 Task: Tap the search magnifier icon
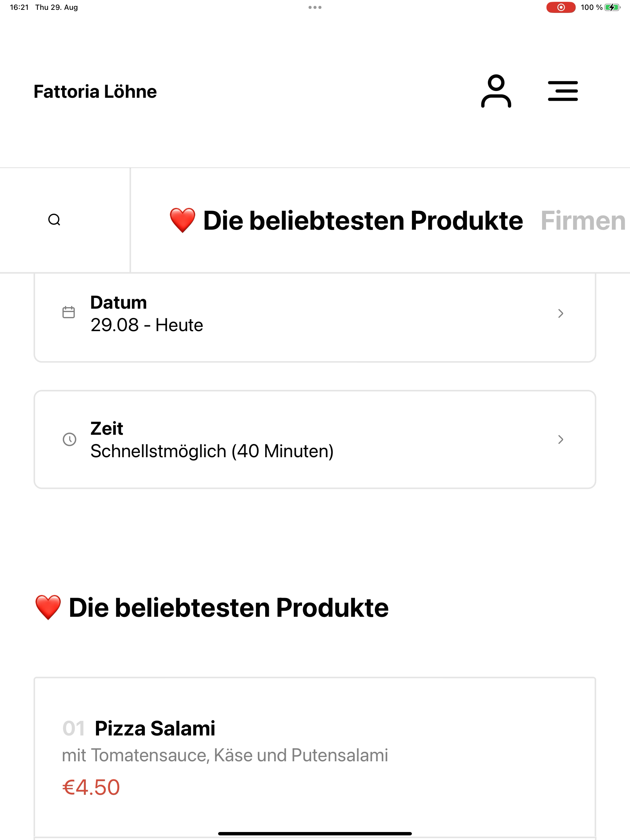[x=54, y=220]
